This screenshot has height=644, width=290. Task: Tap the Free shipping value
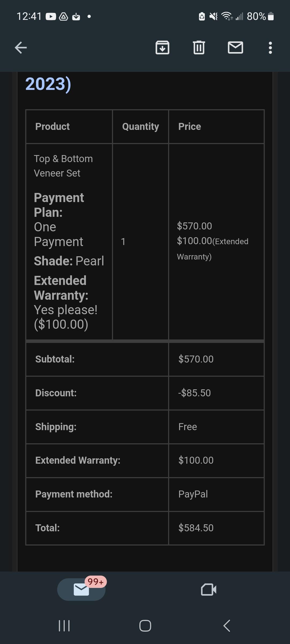pos(188,427)
